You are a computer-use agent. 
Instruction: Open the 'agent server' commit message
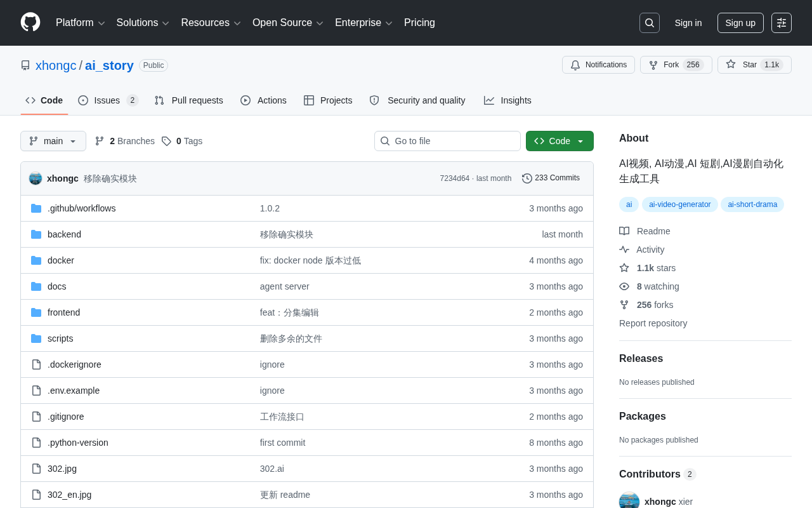(x=284, y=286)
